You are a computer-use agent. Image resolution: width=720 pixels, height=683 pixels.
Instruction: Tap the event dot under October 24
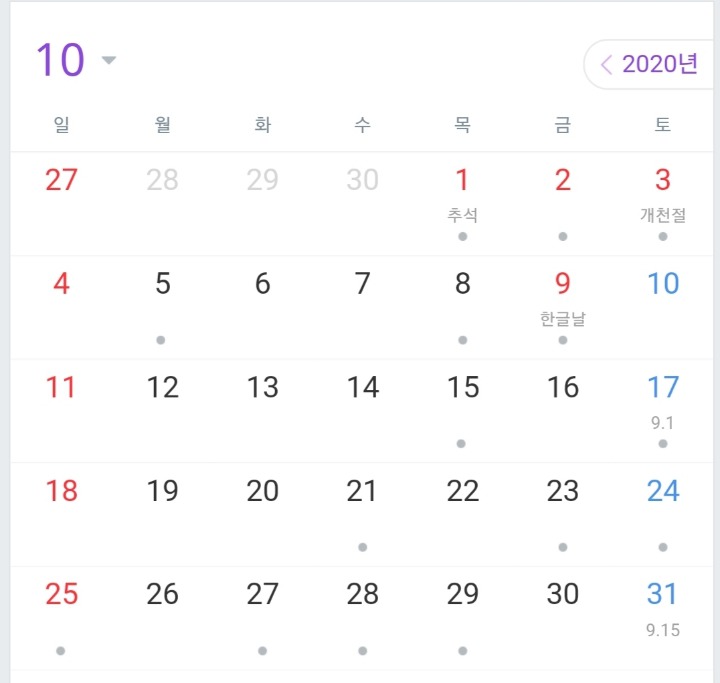point(662,547)
